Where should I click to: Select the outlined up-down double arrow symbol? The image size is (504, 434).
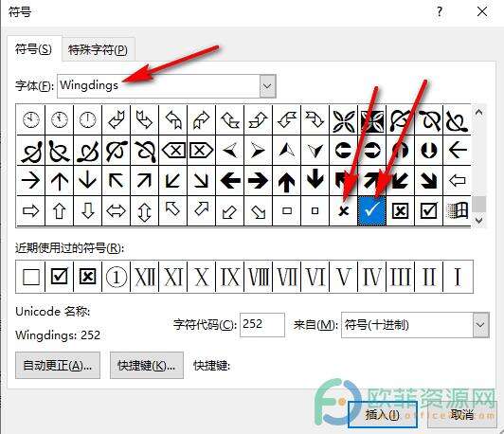click(144, 211)
